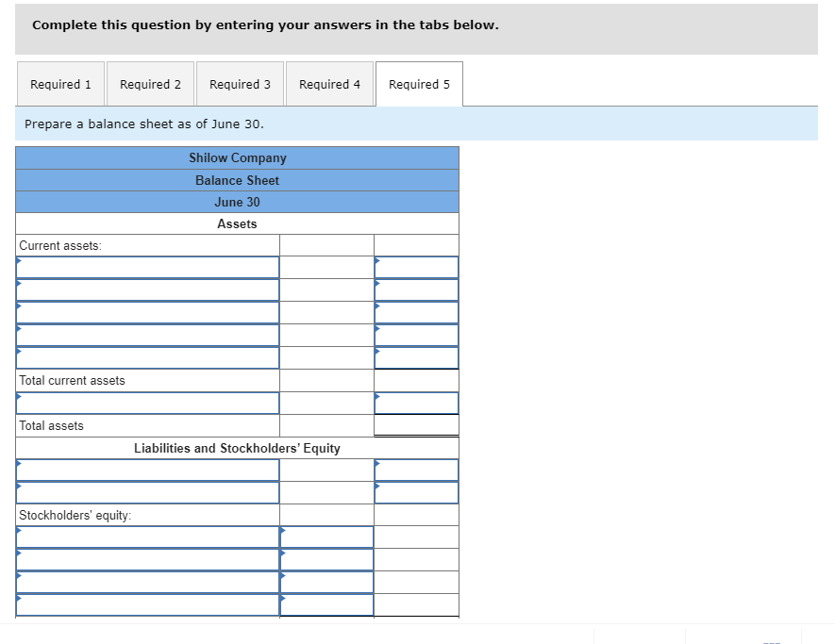835x644 pixels.
Task: Open the first account dropdown under Current assets
Action: point(146,266)
